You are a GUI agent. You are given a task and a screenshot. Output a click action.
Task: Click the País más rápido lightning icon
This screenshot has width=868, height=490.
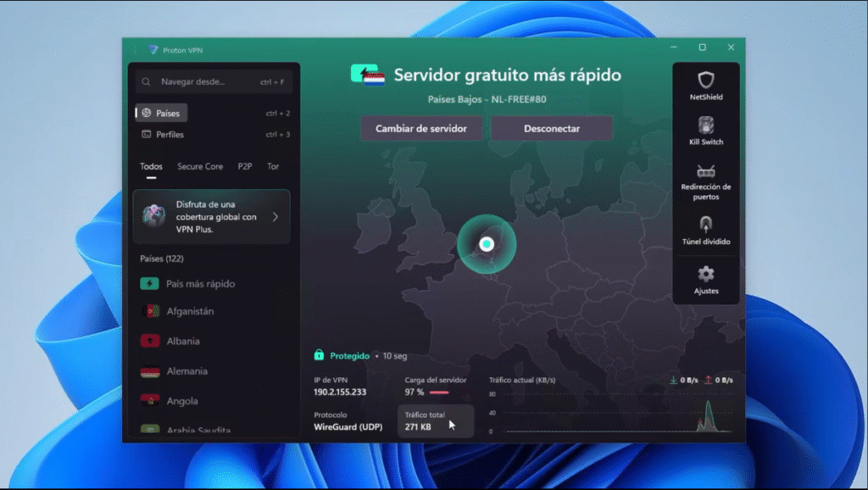pyautogui.click(x=149, y=283)
